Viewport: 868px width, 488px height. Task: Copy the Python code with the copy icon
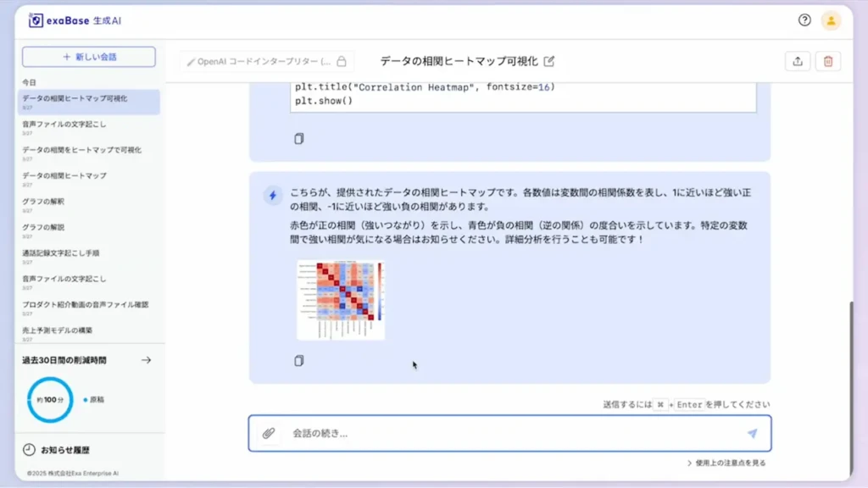point(298,138)
